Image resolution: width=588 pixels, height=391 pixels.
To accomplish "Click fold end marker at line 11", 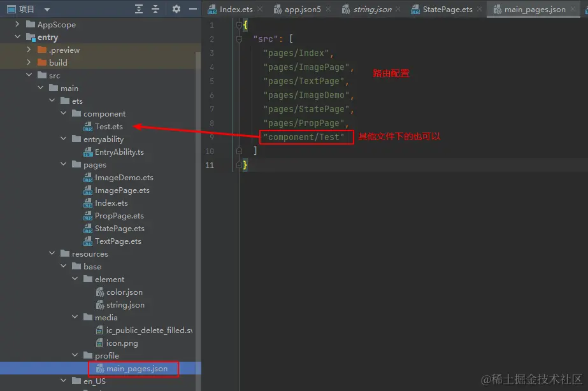I will point(239,165).
